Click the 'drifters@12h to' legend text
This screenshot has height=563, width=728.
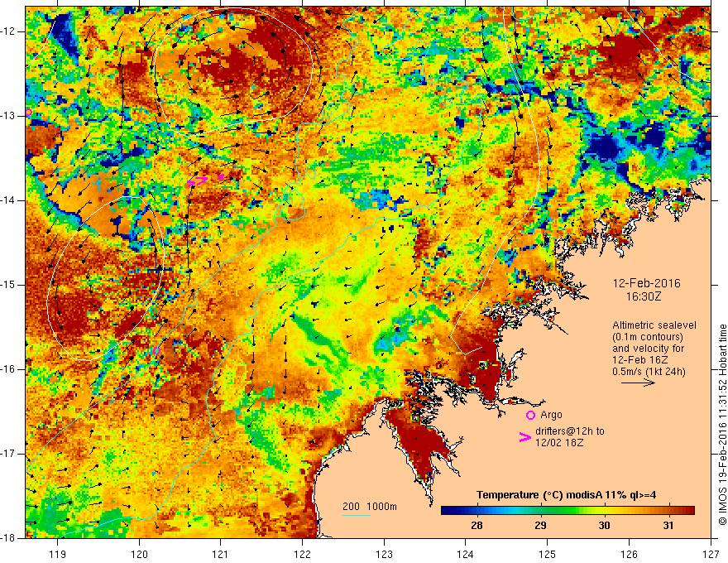point(570,431)
